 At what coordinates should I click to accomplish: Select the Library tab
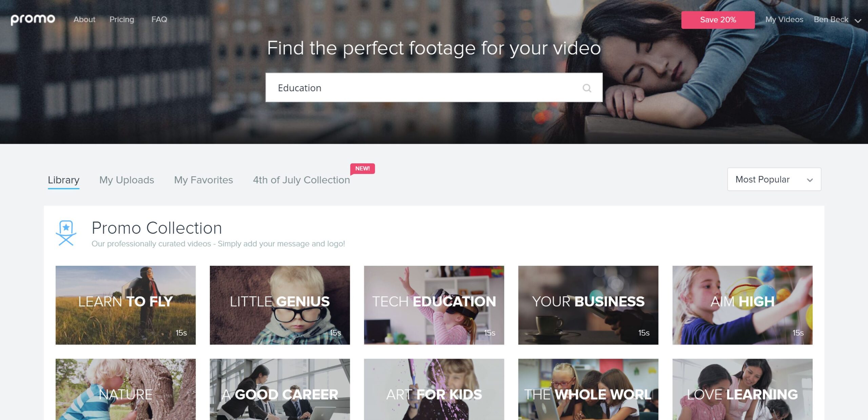tap(63, 179)
